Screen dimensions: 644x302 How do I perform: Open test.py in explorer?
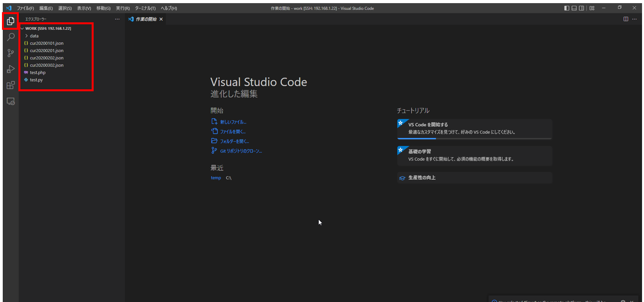[36, 80]
